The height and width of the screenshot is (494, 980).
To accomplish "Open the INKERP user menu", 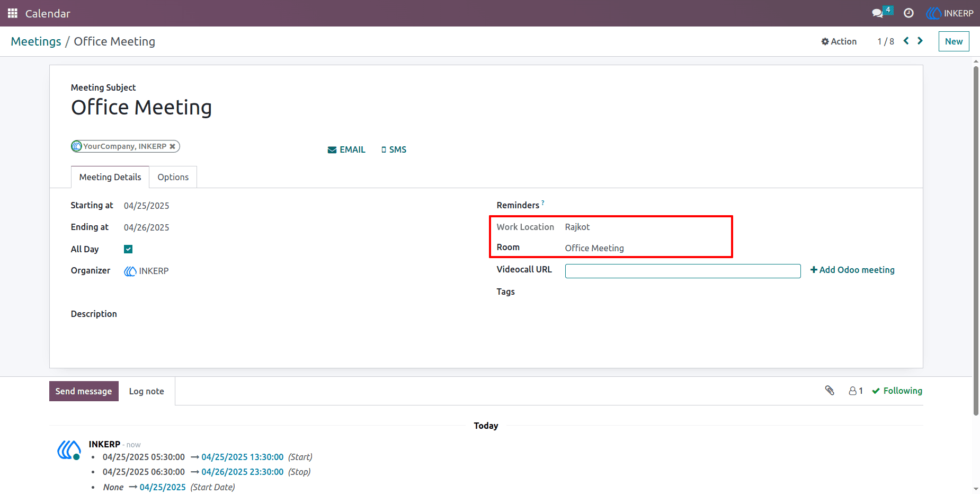I will pos(950,13).
